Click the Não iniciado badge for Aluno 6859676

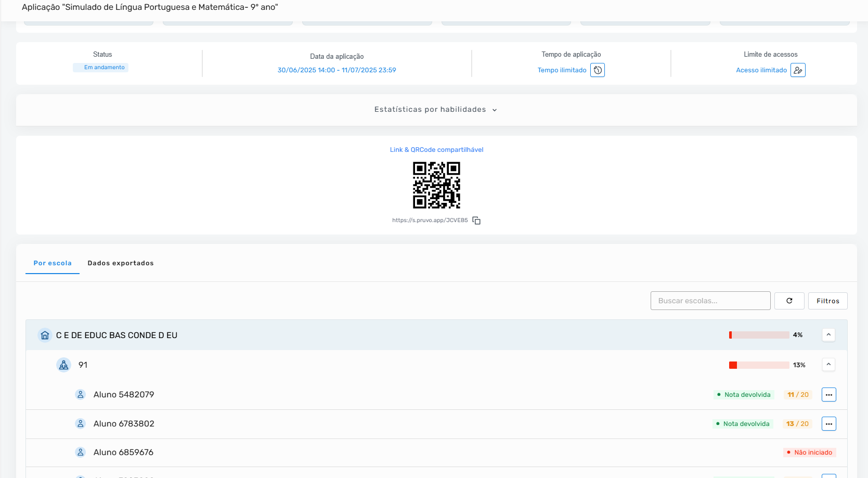810,453
